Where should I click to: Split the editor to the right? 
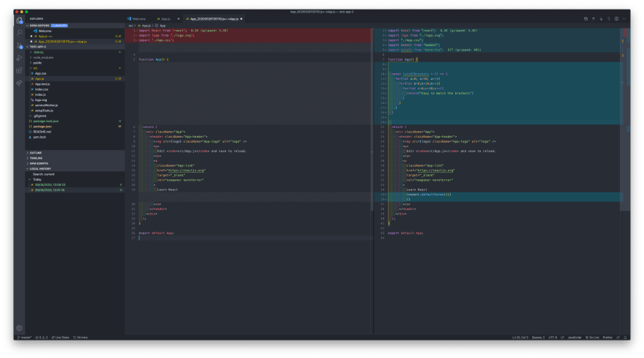click(616, 19)
